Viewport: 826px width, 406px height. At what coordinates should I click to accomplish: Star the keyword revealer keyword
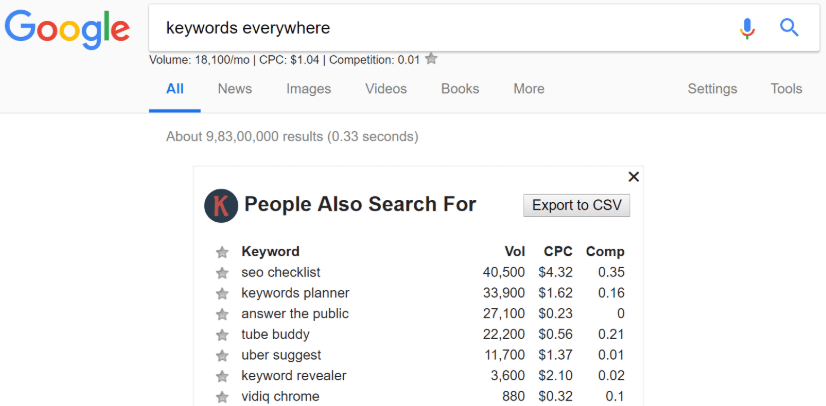[x=222, y=376]
